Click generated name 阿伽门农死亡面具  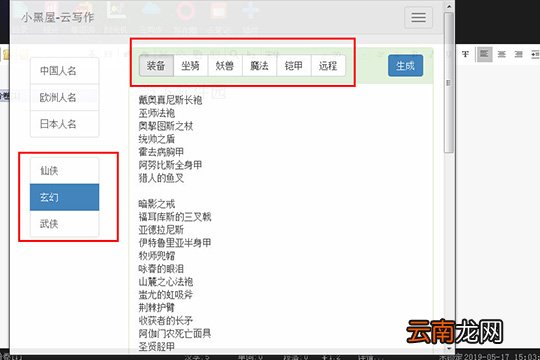coord(175,333)
